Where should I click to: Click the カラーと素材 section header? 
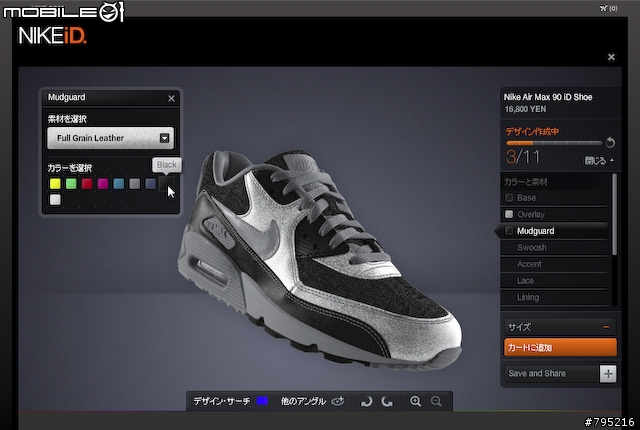point(526,182)
